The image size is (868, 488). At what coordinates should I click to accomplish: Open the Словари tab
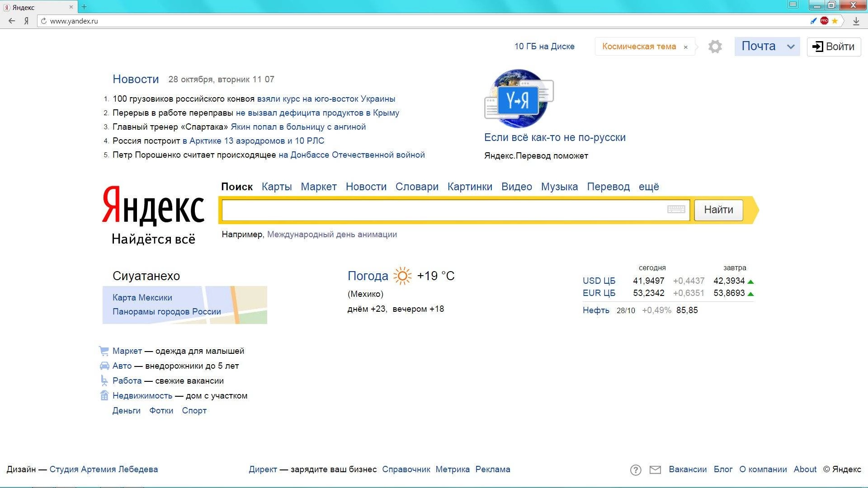[417, 187]
